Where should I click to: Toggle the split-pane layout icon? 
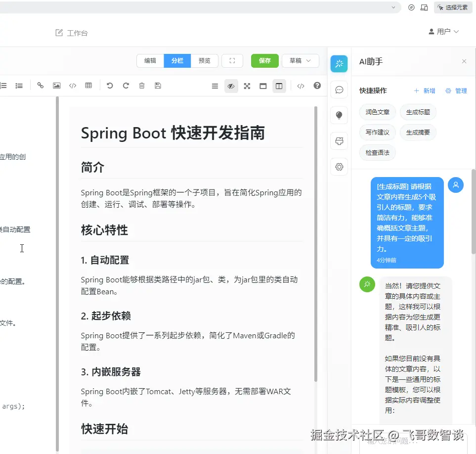point(279,86)
